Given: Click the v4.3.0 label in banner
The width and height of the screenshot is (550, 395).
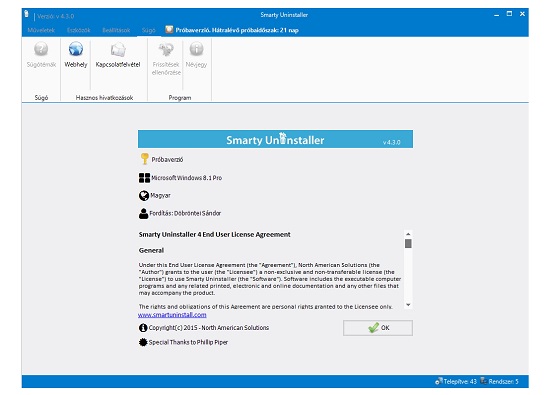Looking at the screenshot, I should pyautogui.click(x=391, y=142).
